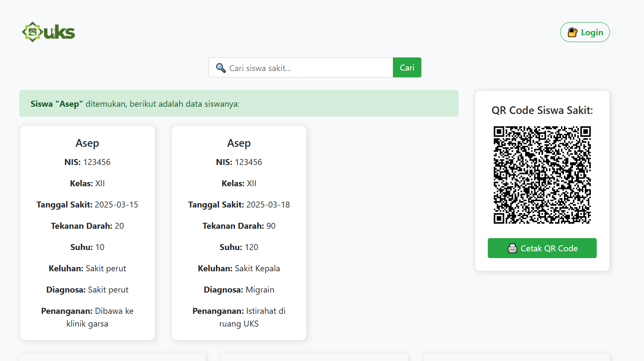Print using the Cetak QR Code button
644x361 pixels.
[x=542, y=248]
